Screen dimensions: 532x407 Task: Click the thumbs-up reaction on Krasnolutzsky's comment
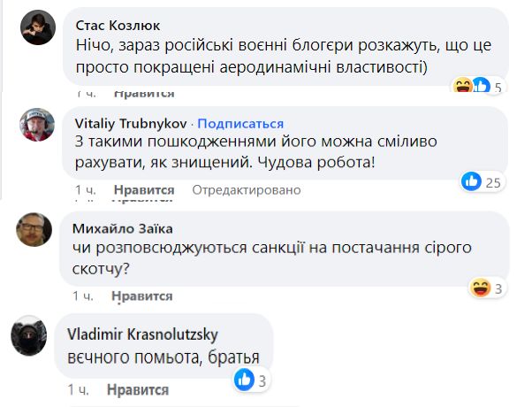coord(244,380)
